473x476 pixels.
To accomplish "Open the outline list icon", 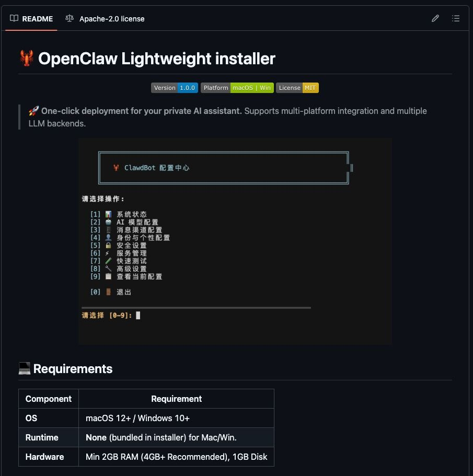I will point(456,18).
